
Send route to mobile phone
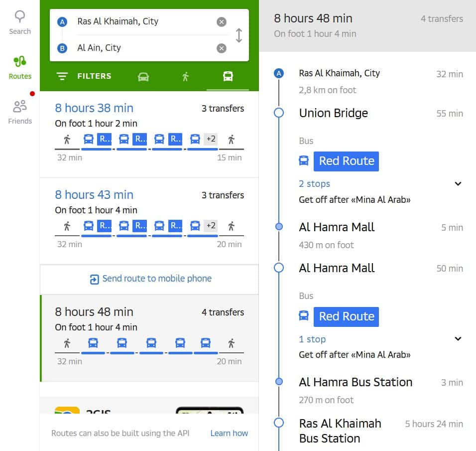[150, 279]
